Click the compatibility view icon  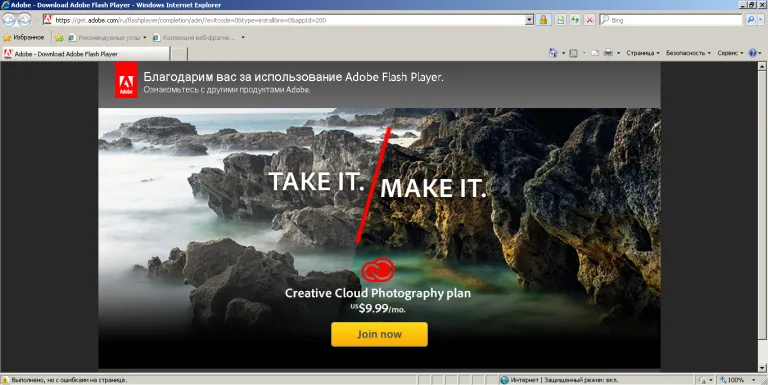560,20
